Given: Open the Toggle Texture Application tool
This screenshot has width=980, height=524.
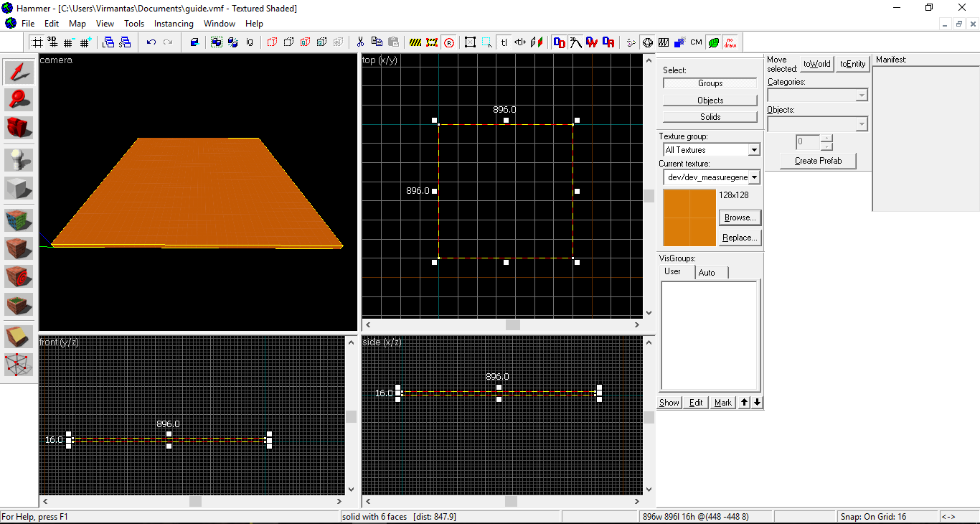Looking at the screenshot, I should [19, 220].
